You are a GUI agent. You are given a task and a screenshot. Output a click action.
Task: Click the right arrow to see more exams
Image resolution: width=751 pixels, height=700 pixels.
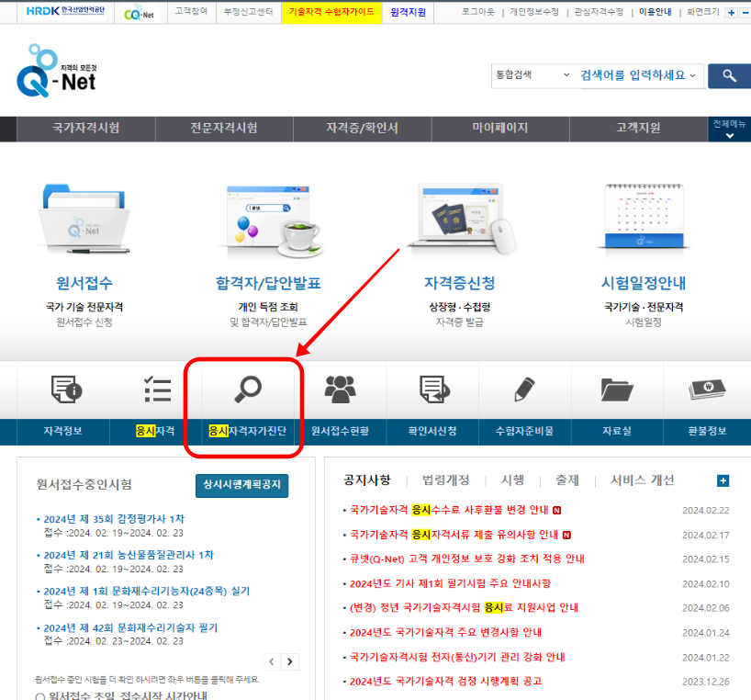[x=292, y=660]
